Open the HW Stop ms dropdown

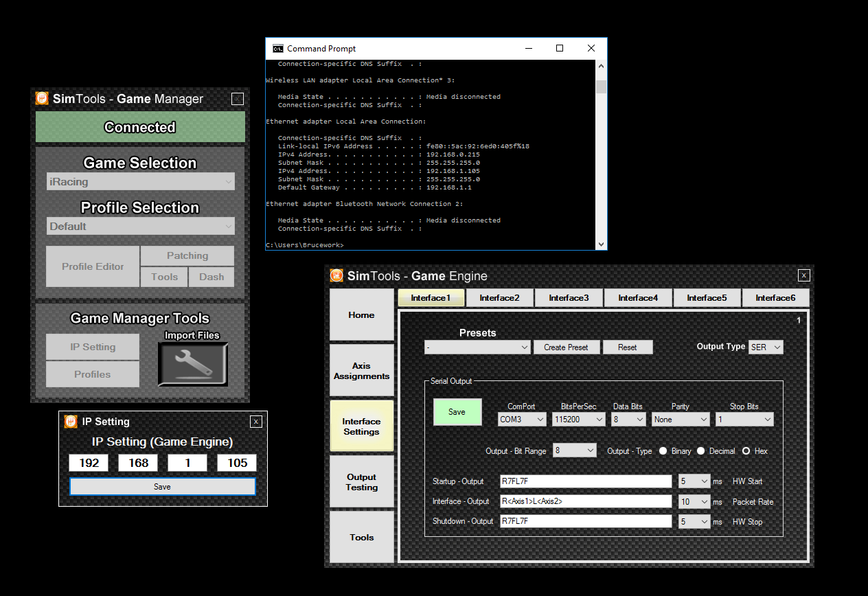(694, 522)
